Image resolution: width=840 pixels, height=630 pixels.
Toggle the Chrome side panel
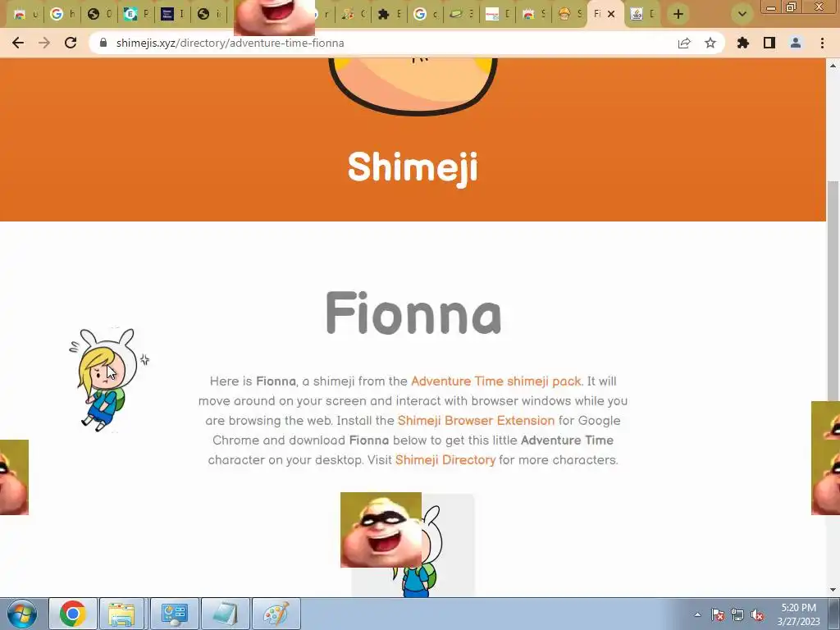pyautogui.click(x=769, y=43)
